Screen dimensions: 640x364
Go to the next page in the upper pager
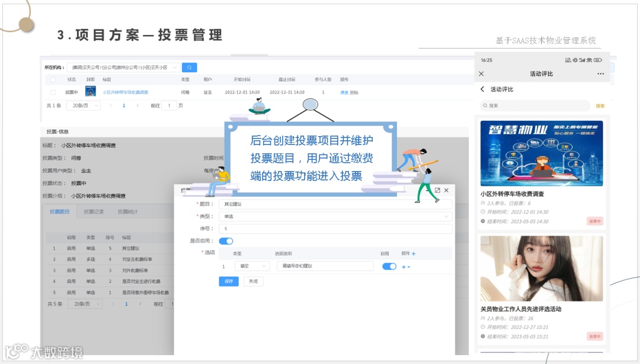[x=137, y=105]
